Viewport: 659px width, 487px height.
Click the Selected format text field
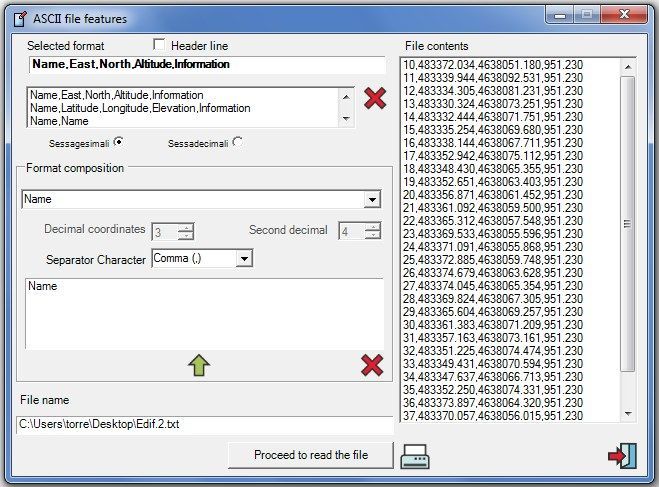pos(207,64)
